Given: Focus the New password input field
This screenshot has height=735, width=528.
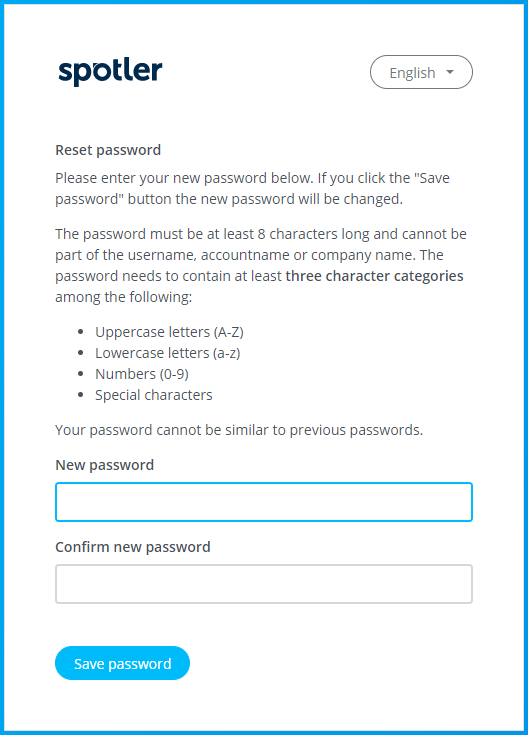Looking at the screenshot, I should click(264, 502).
